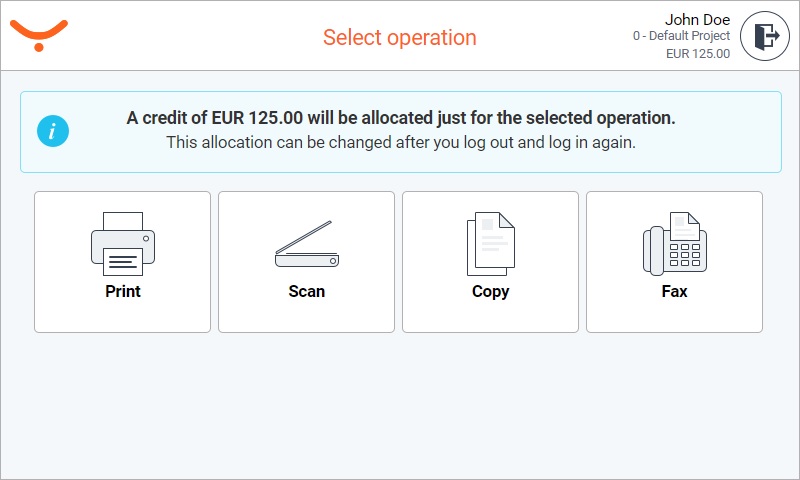This screenshot has width=800, height=480.
Task: Select the Print label text
Action: tap(122, 292)
